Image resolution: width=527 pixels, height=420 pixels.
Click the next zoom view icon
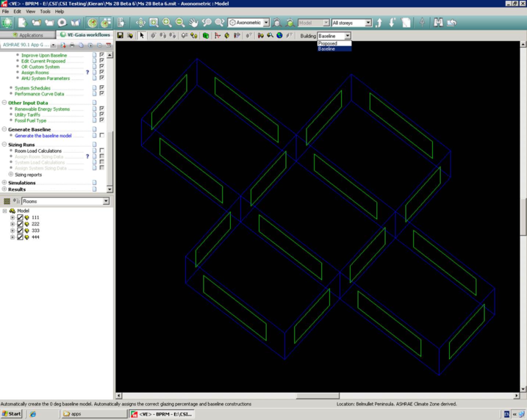coord(220,23)
